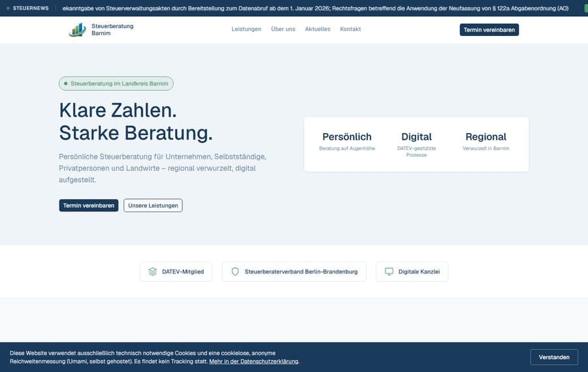This screenshot has width=588, height=372.
Task: Click the Steuerberatung im Landkreis Barnim badge
Action: click(x=116, y=84)
